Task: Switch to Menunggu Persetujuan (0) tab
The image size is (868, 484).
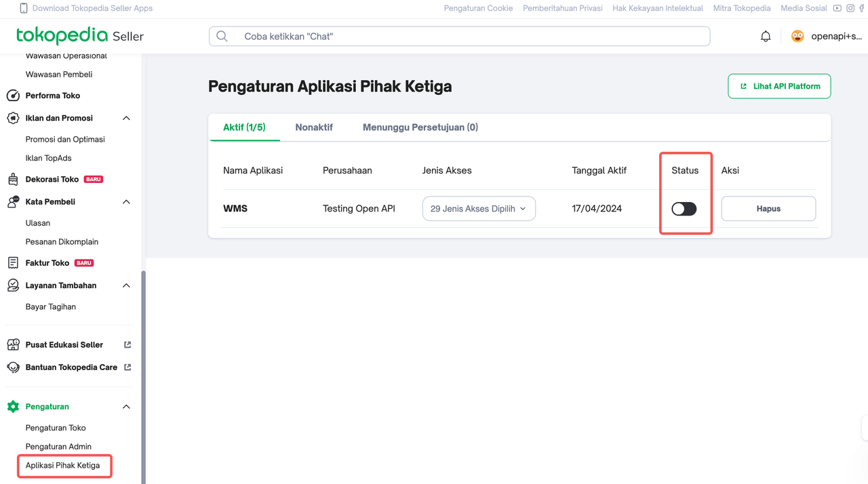Action: (x=420, y=127)
